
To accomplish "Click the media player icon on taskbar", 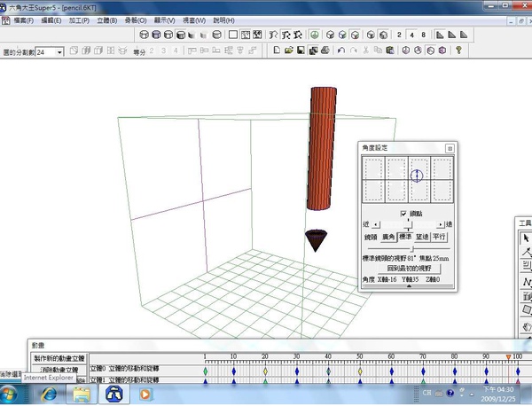I will point(145,394).
